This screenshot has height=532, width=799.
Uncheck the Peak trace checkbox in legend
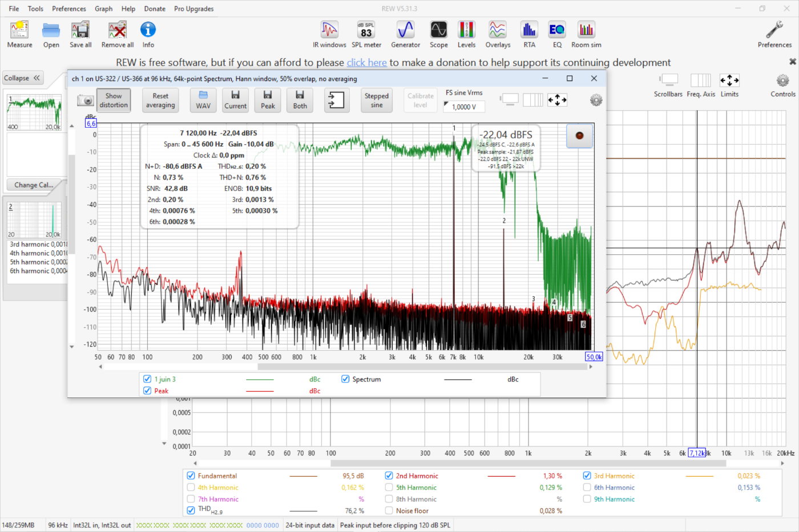tap(147, 391)
